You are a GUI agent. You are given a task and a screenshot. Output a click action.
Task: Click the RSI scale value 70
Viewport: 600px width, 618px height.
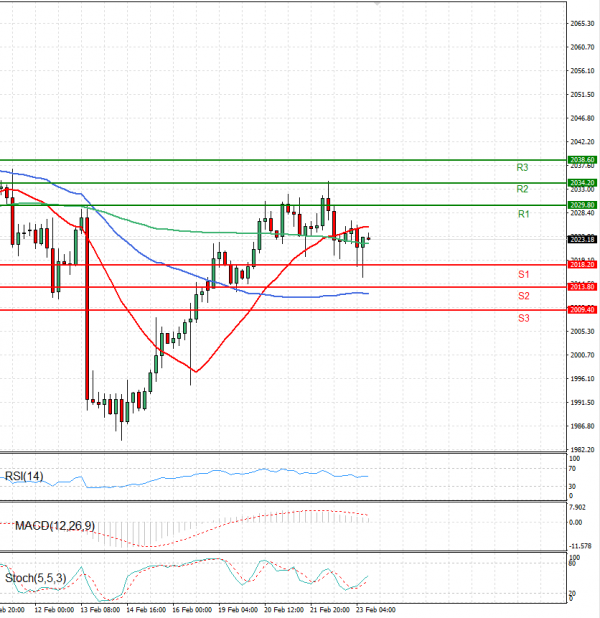[x=572, y=469]
